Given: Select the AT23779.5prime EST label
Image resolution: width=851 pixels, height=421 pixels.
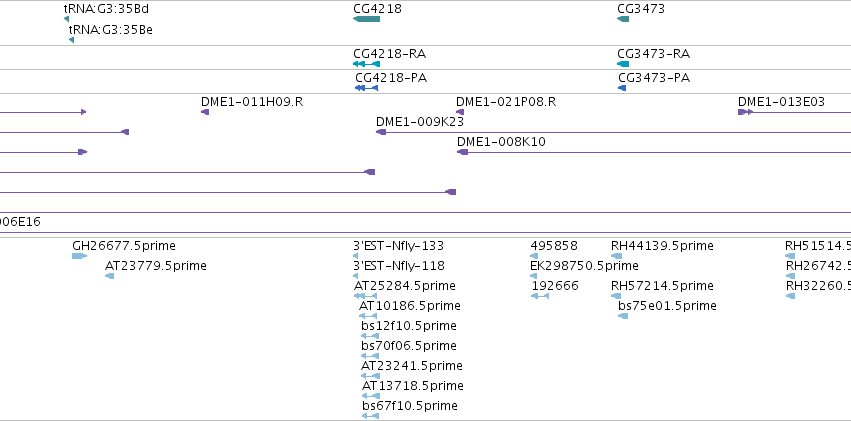Looking at the screenshot, I should coord(156,266).
